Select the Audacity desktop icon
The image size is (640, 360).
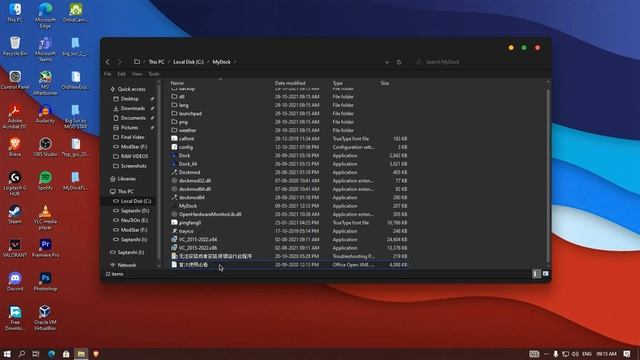[45, 113]
